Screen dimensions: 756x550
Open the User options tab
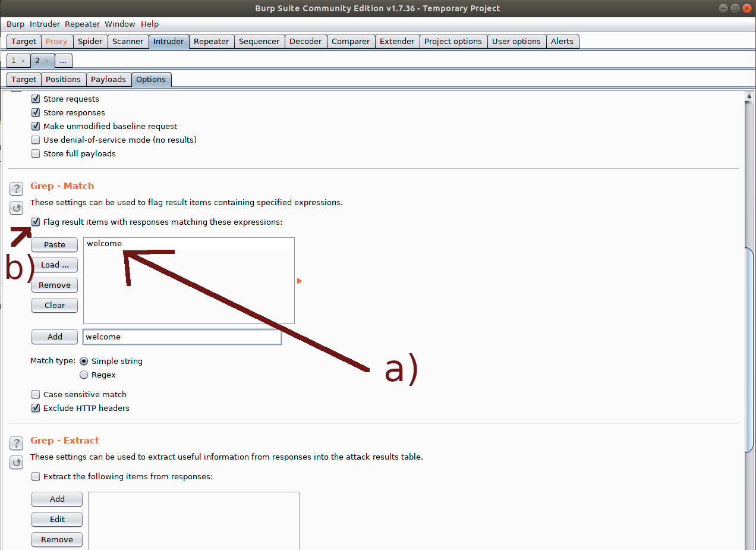pyautogui.click(x=516, y=41)
